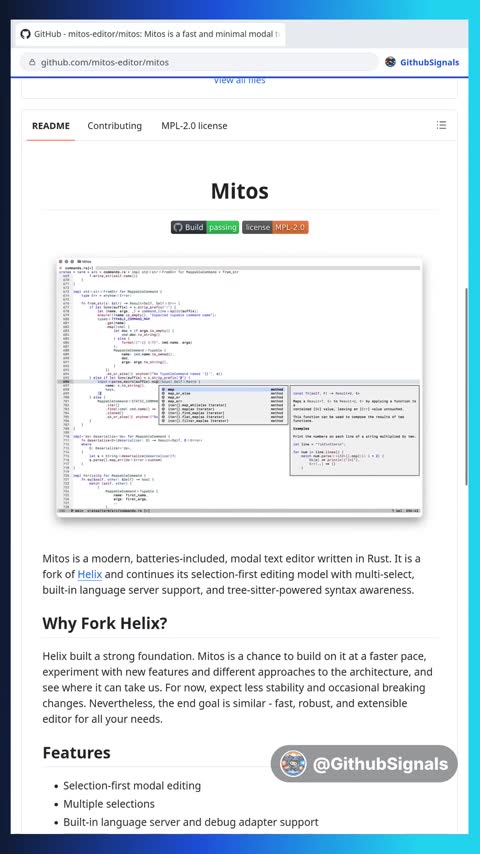480x854 pixels.
Task: Click the Features heading
Action: (x=76, y=753)
